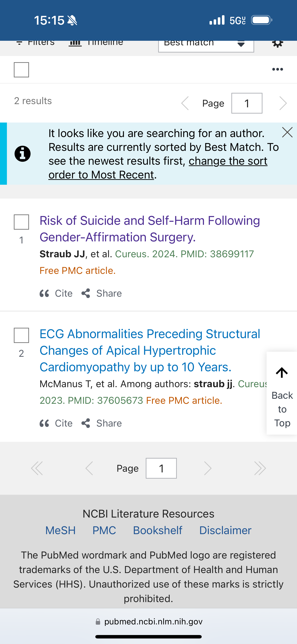
Task: Check the box for result 2
Action: tap(21, 335)
